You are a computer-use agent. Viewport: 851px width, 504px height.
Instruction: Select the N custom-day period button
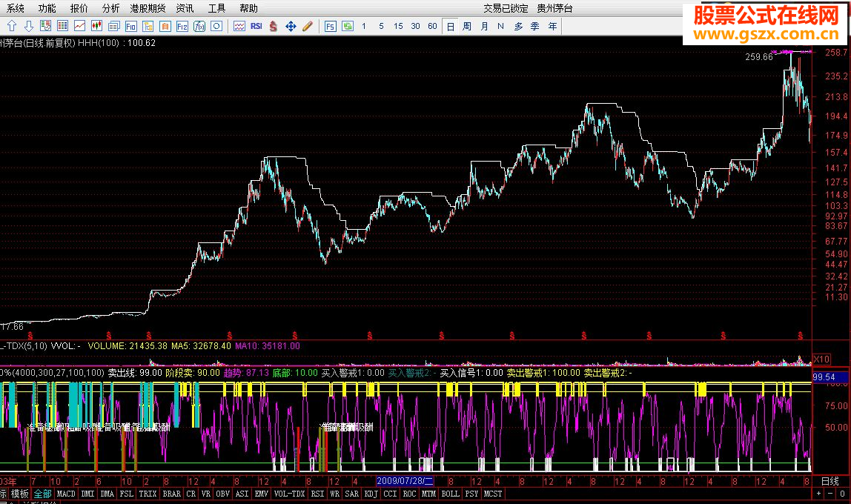500,26
